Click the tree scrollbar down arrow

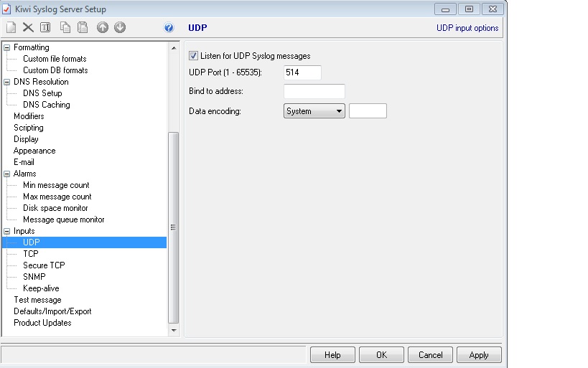pyautogui.click(x=174, y=330)
